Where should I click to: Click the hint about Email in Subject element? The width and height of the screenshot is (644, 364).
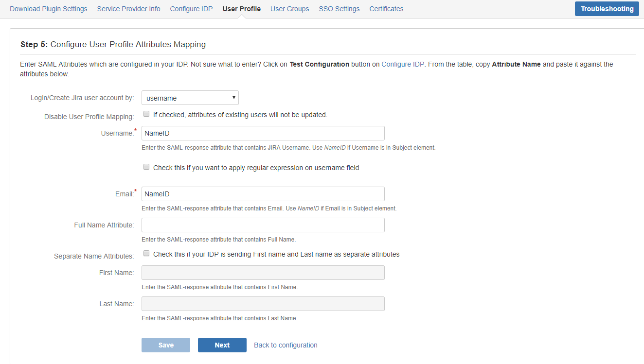coord(269,208)
